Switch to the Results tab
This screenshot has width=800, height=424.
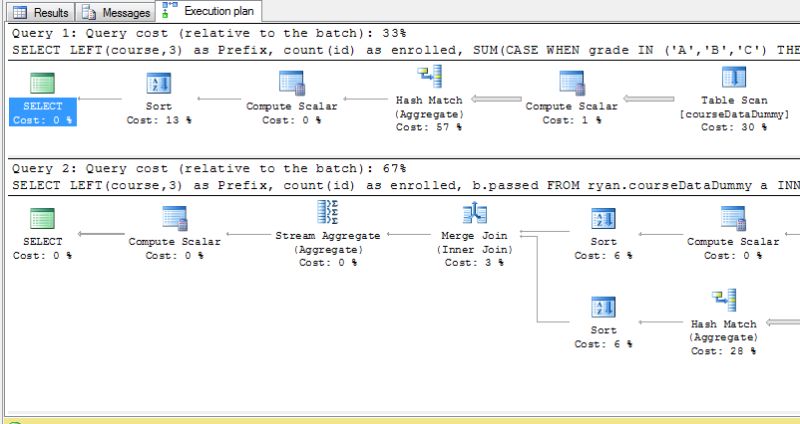pos(41,12)
